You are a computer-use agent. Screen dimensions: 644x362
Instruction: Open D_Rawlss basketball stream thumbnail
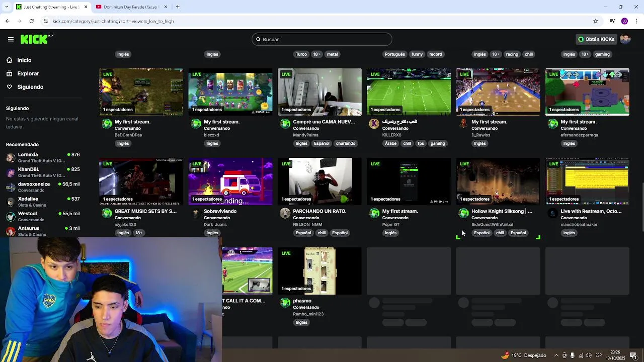pyautogui.click(x=498, y=92)
